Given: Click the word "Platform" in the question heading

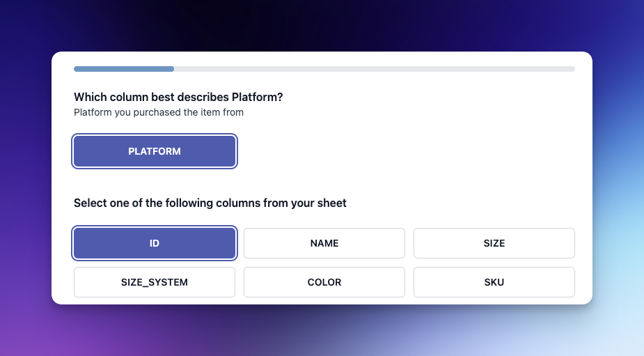Looking at the screenshot, I should point(253,97).
